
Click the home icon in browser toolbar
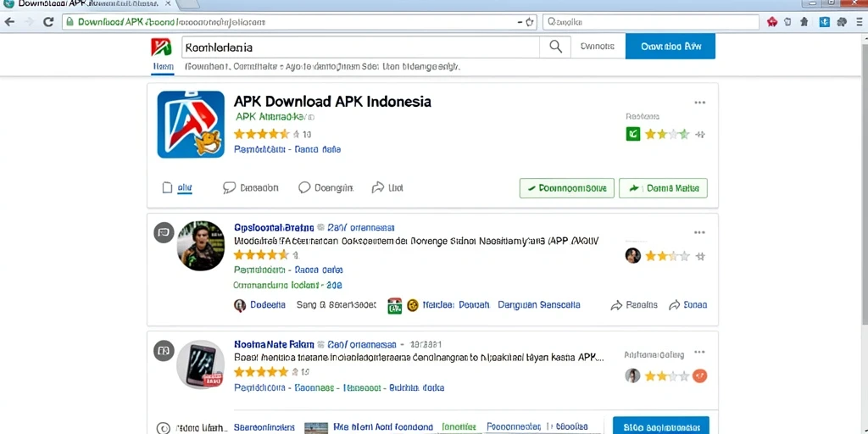(x=804, y=22)
